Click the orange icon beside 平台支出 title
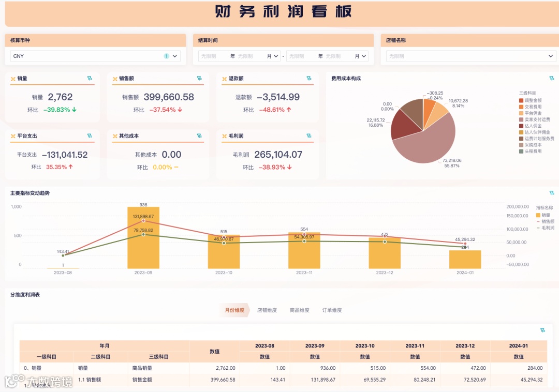559x392 pixels. coord(13,135)
